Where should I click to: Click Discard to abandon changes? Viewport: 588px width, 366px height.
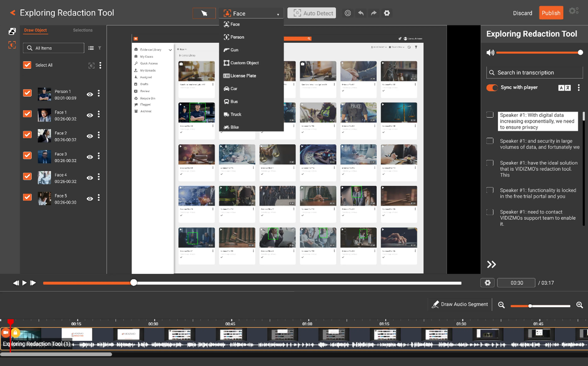point(522,13)
